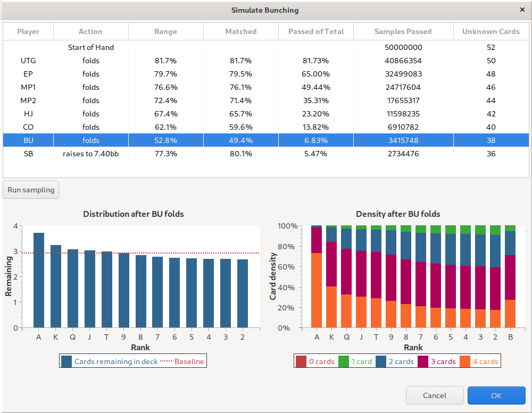Click the 3415748 samples cell in BU row
This screenshot has height=413, width=532.
coord(403,140)
